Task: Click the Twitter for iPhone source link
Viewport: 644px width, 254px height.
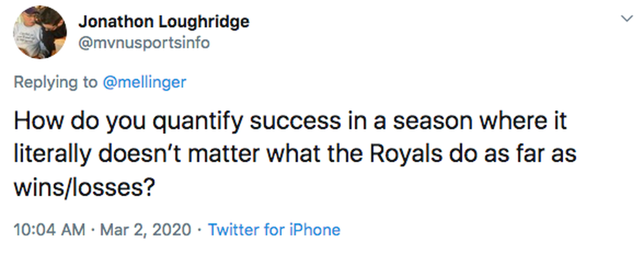Action: click(274, 230)
